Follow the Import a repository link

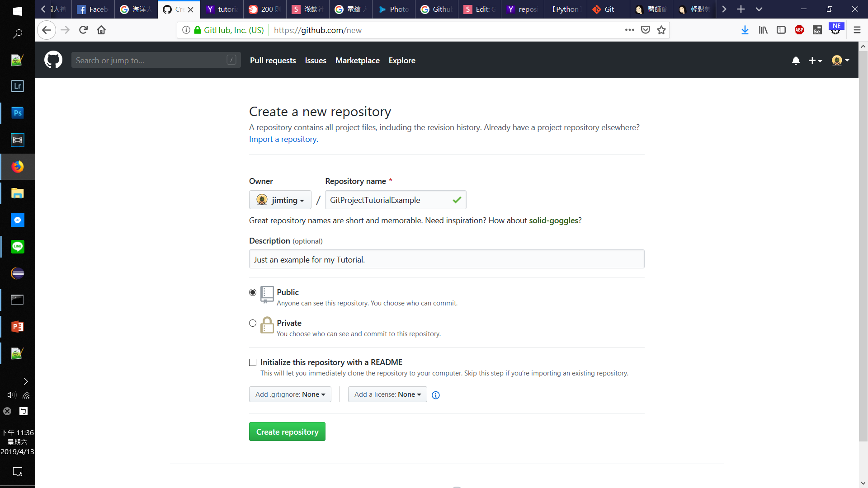(283, 139)
